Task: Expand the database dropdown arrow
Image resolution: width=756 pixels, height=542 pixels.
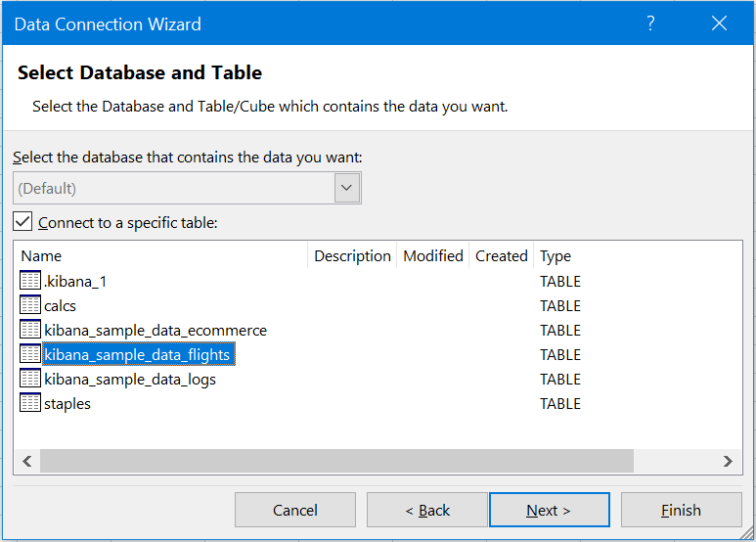Action: tap(346, 188)
